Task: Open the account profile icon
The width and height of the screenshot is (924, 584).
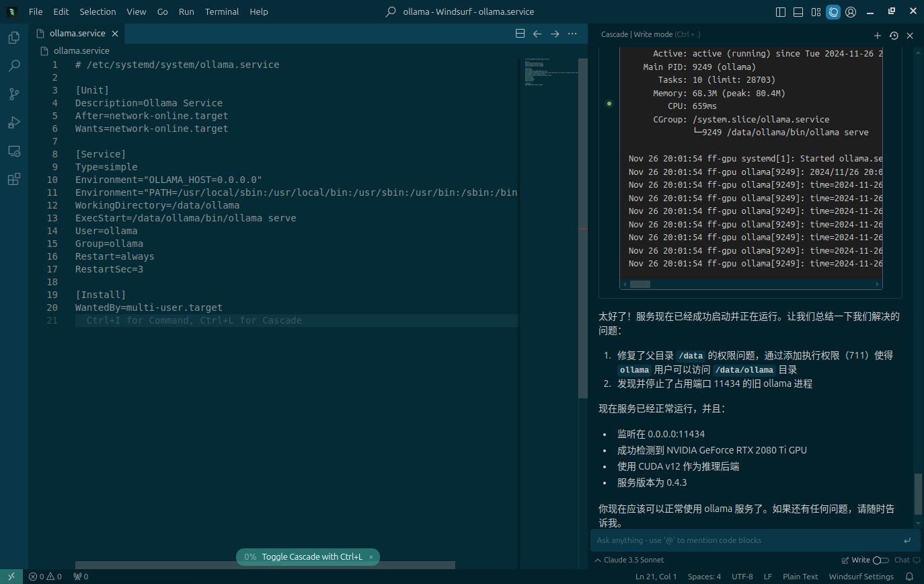Action: [x=851, y=11]
